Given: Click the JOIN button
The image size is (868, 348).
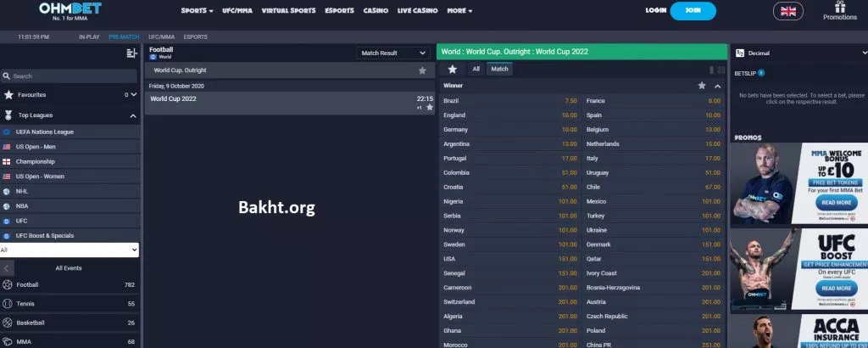Looking at the screenshot, I should (x=692, y=11).
